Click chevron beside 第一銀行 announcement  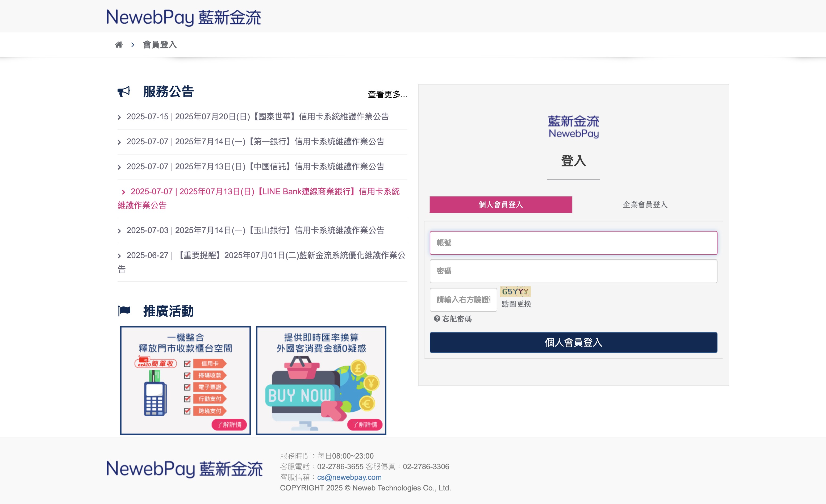tap(119, 142)
